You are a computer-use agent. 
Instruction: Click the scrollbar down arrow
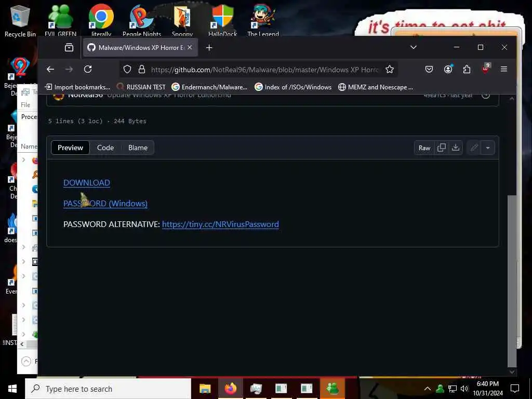coord(512,372)
